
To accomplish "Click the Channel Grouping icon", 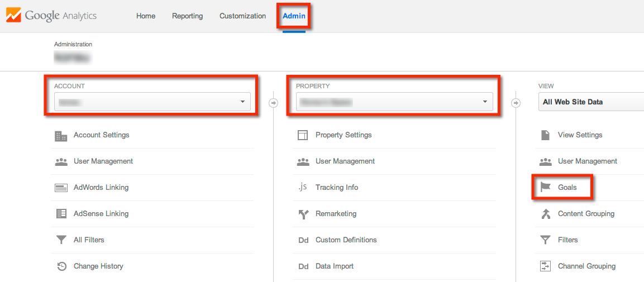I will 545,266.
